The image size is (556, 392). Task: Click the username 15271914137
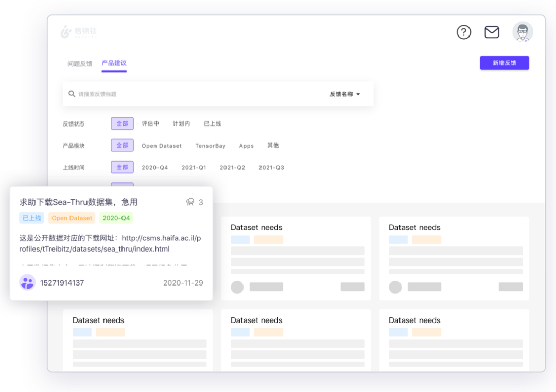point(62,283)
